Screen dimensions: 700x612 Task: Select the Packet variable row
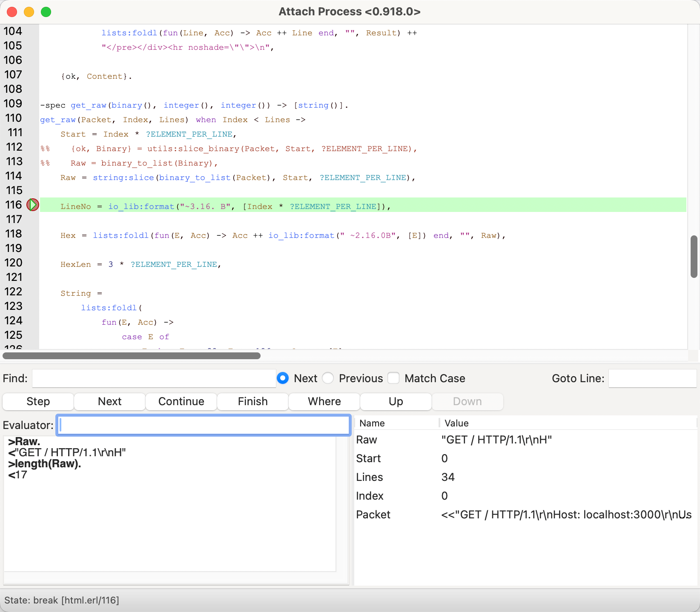pos(524,515)
